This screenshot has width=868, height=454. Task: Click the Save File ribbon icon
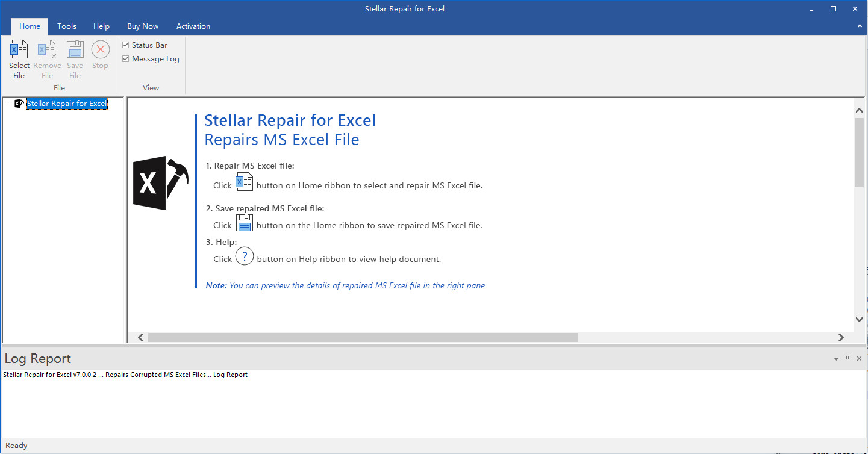(x=75, y=49)
